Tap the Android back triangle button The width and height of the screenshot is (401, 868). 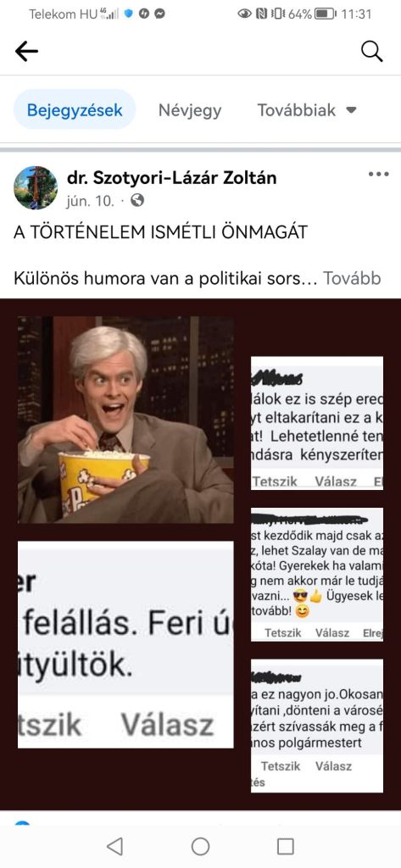[114, 846]
